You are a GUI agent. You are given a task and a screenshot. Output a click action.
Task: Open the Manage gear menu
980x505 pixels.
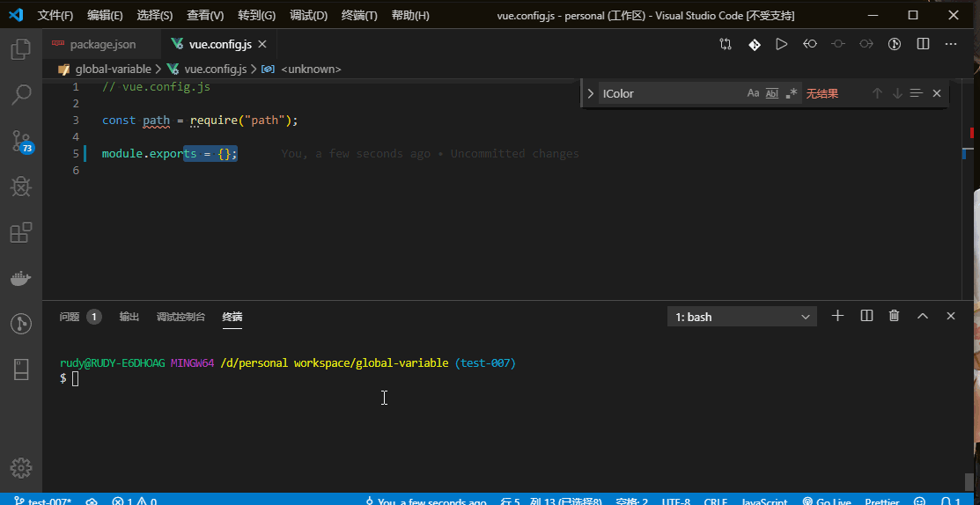coord(21,467)
